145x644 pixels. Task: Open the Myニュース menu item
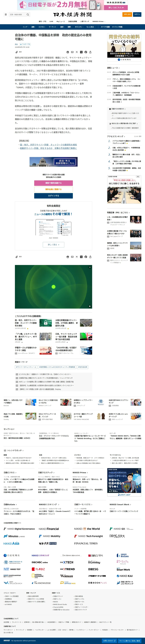pos(61,22)
